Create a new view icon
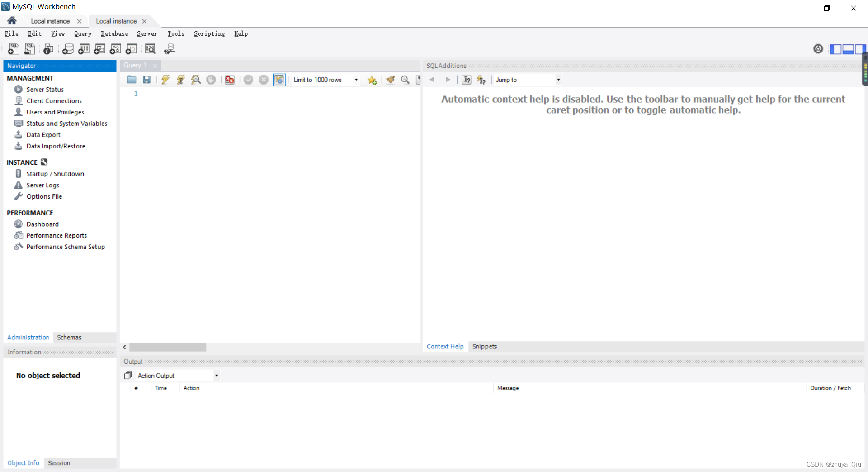The image size is (868, 472). pyautogui.click(x=99, y=49)
